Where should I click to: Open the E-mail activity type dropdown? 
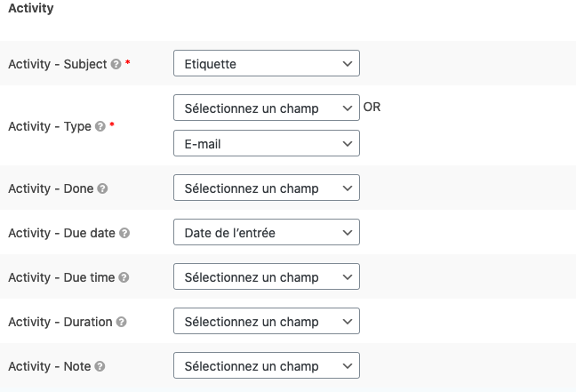(267, 143)
